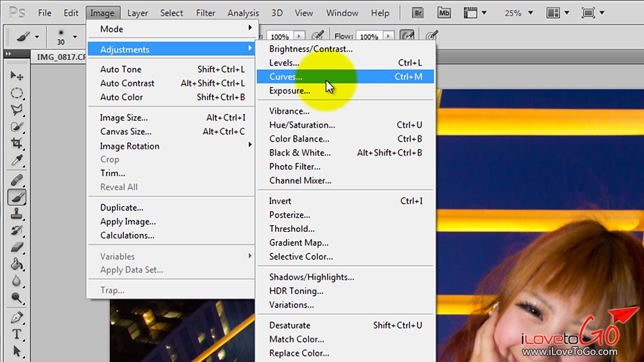The image size is (644, 362).
Task: Switch to IMG_0817 document tab
Action: point(61,57)
